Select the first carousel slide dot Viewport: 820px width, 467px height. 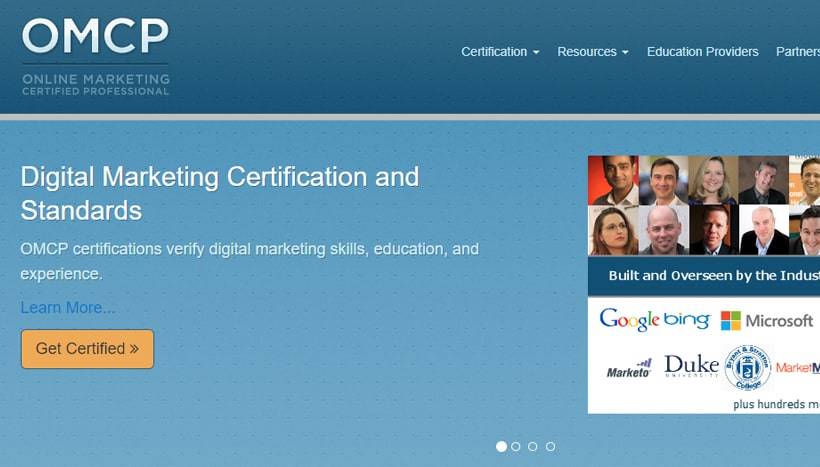click(x=501, y=447)
